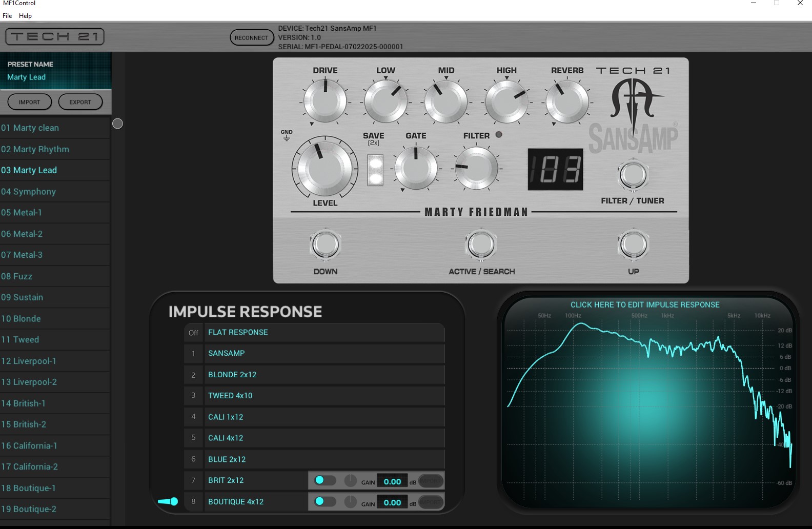Click the BRIT 2x12 gain value field

pos(392,481)
